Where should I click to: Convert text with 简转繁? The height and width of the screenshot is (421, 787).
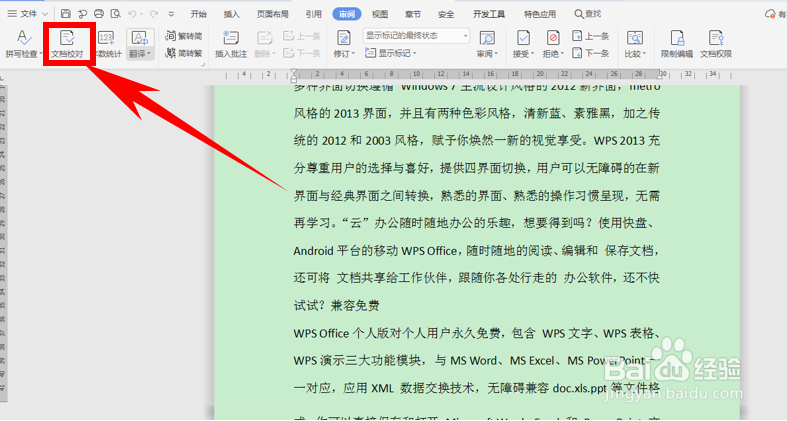183,53
